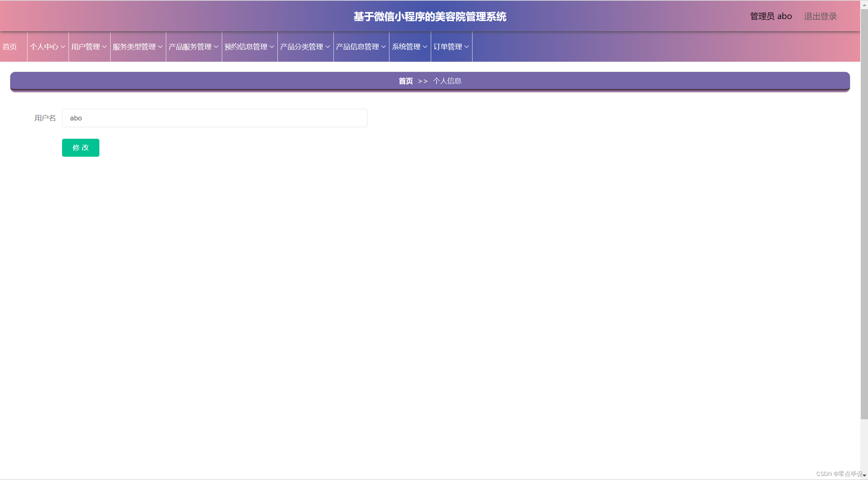Click the vertical scrollbar thumb
Image resolution: width=868 pixels, height=480 pixels.
[x=864, y=214]
